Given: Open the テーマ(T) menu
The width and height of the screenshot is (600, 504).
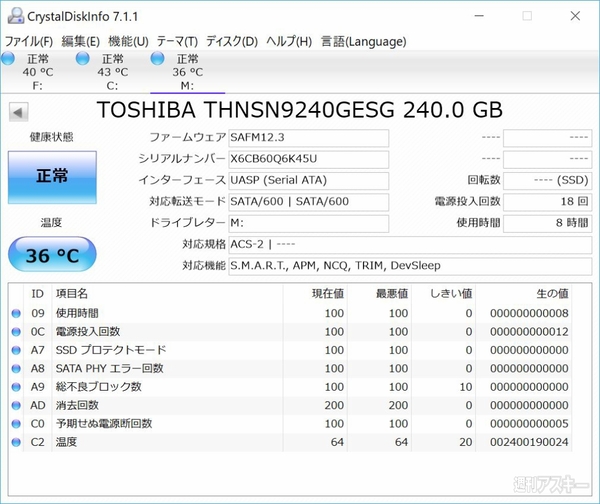Looking at the screenshot, I should coord(177,41).
